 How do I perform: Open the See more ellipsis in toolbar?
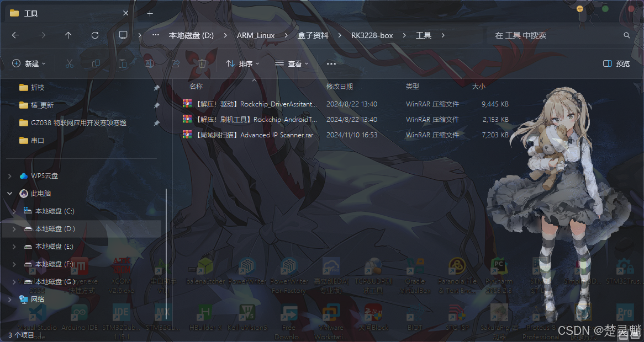coord(331,63)
